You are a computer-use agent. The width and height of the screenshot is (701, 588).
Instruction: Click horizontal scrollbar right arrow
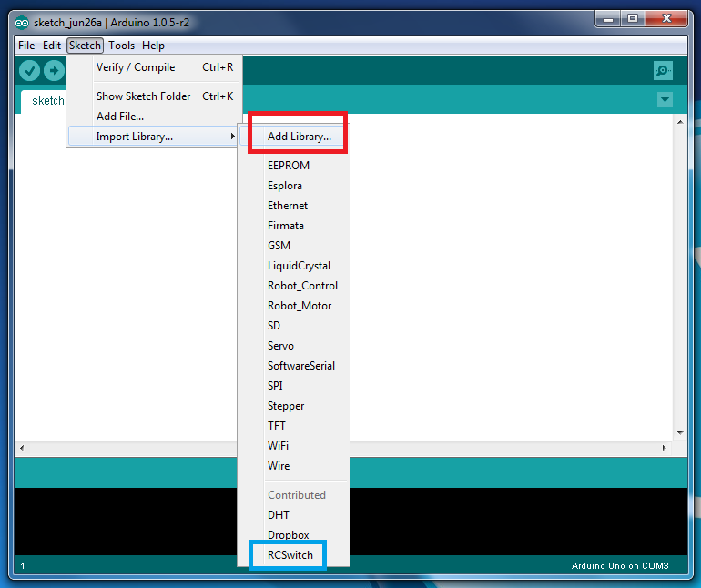click(665, 448)
